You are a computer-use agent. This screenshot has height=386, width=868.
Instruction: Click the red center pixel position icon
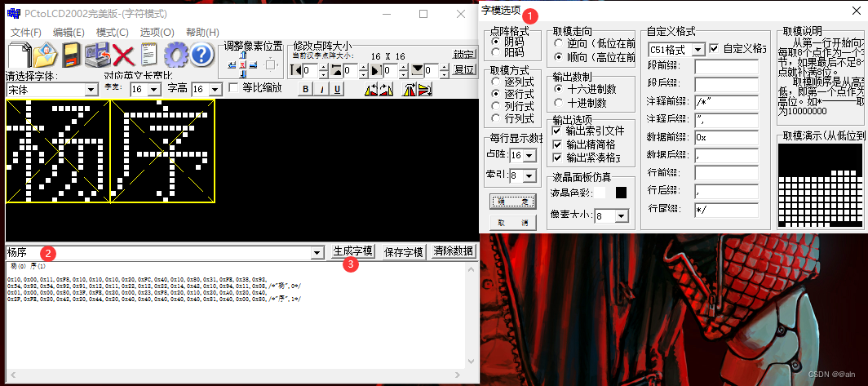[x=242, y=64]
